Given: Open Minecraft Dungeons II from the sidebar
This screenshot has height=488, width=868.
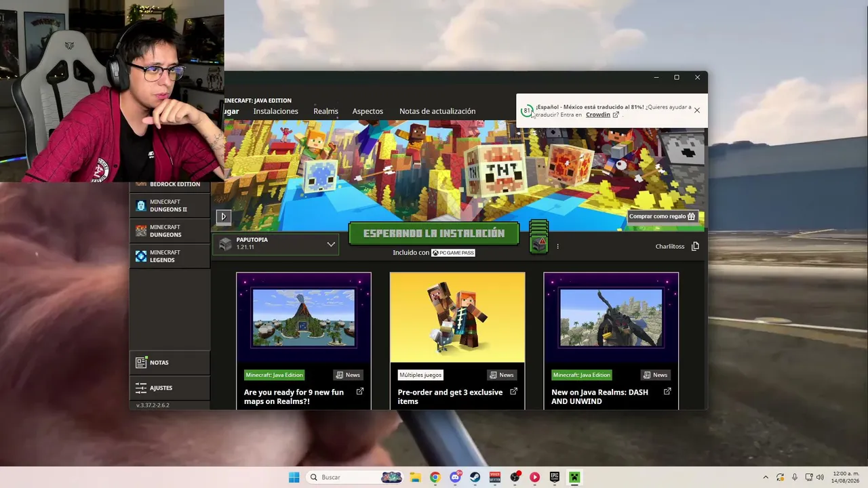Looking at the screenshot, I should tap(170, 205).
